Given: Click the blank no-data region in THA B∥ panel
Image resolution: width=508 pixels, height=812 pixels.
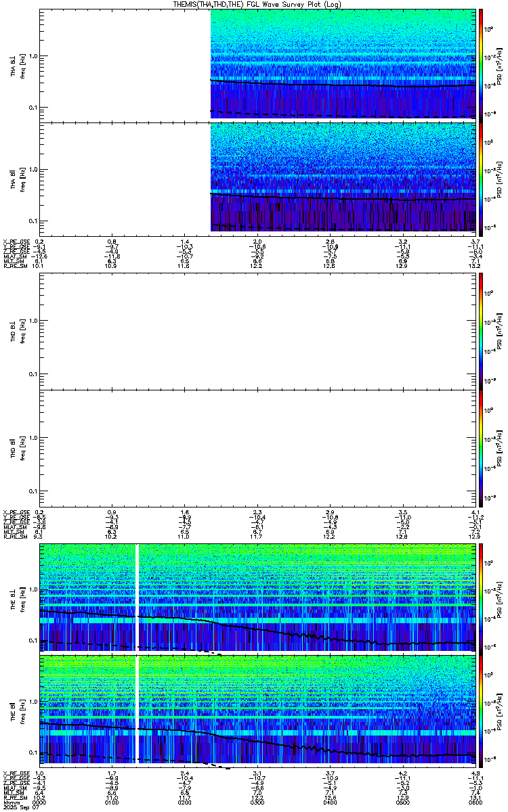Looking at the screenshot, I should (125, 178).
